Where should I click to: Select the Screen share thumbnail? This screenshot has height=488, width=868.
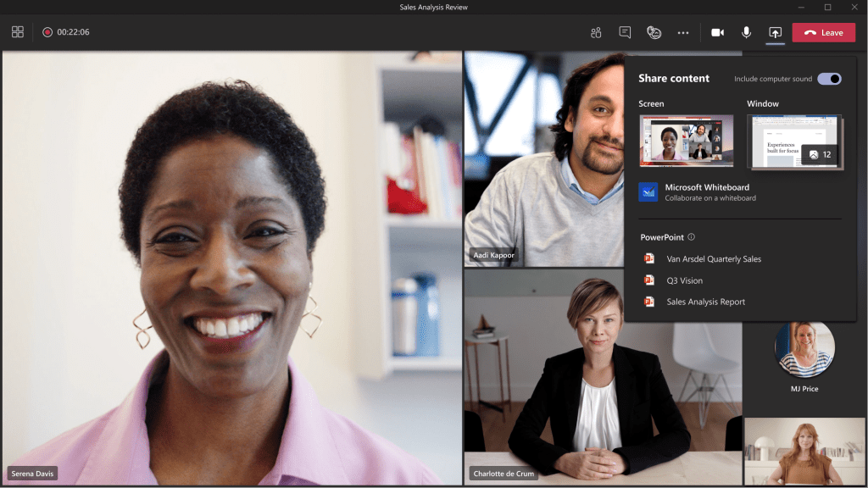(687, 141)
